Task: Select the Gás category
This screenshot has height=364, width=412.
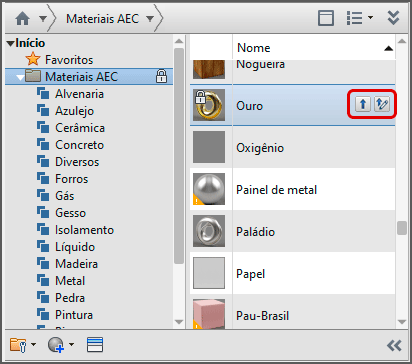Action: 65,196
